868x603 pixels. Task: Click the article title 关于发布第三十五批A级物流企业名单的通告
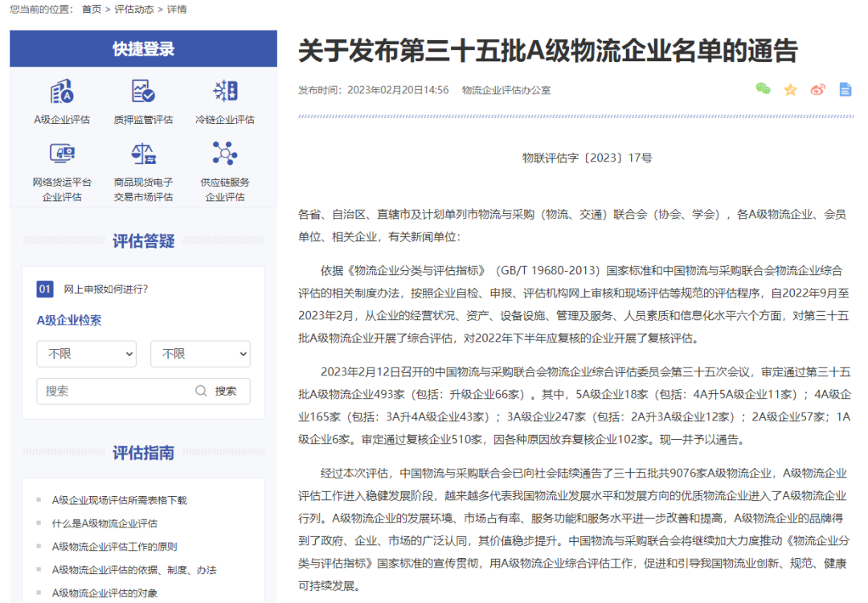pyautogui.click(x=548, y=51)
